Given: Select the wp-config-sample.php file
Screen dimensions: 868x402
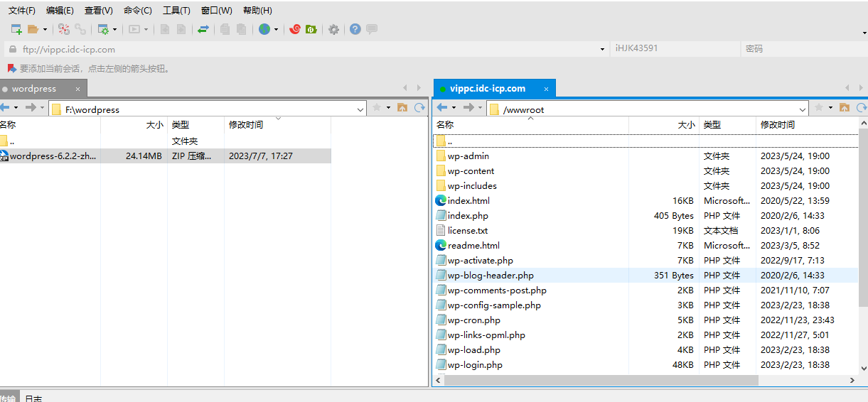Looking at the screenshot, I should pyautogui.click(x=645, y=305).
